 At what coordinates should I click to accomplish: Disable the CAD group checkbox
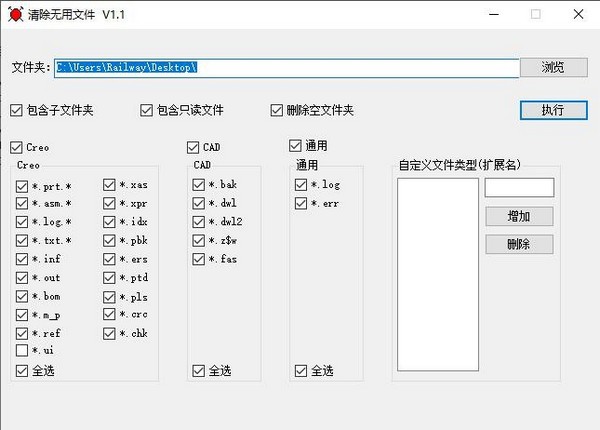(193, 147)
